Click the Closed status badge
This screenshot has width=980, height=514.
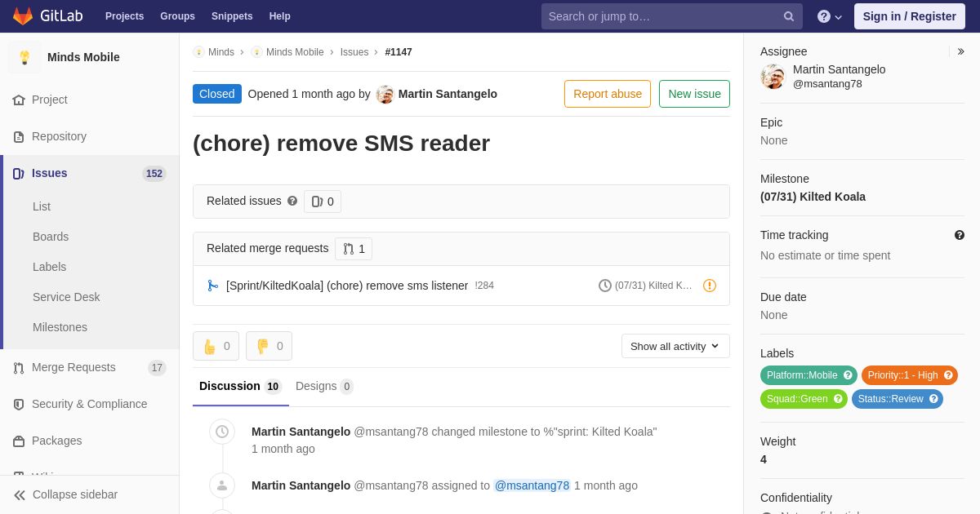pos(217,94)
